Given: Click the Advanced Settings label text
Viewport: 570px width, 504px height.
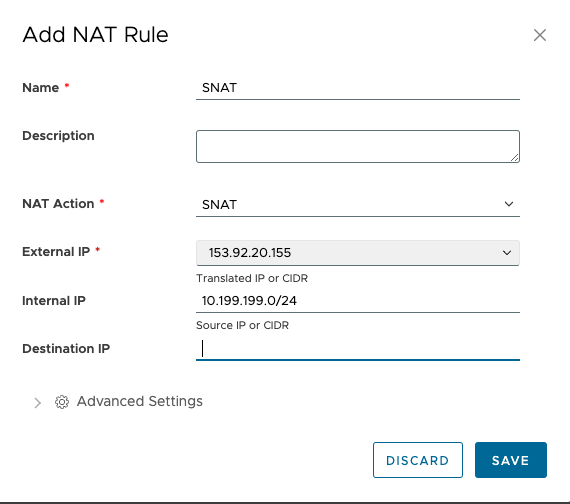Looking at the screenshot, I should [x=140, y=401].
